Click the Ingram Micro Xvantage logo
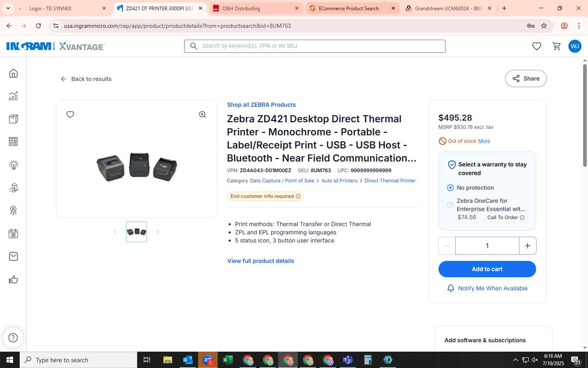 point(56,46)
